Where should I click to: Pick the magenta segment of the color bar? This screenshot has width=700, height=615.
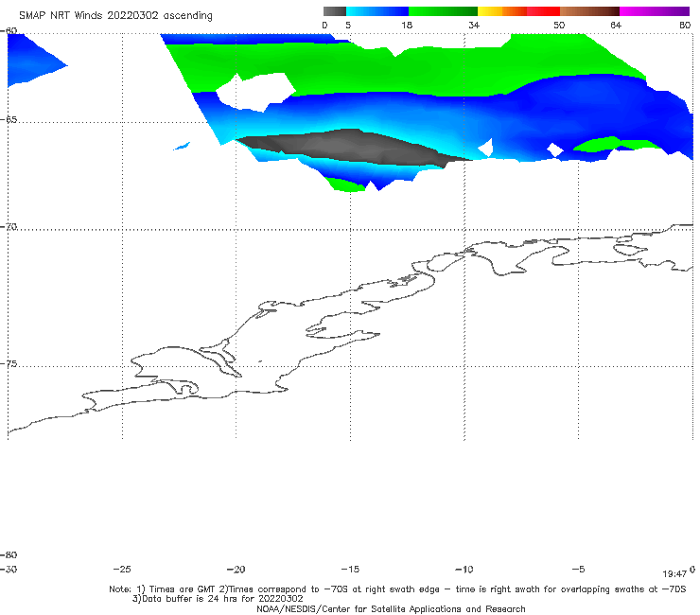pos(655,11)
